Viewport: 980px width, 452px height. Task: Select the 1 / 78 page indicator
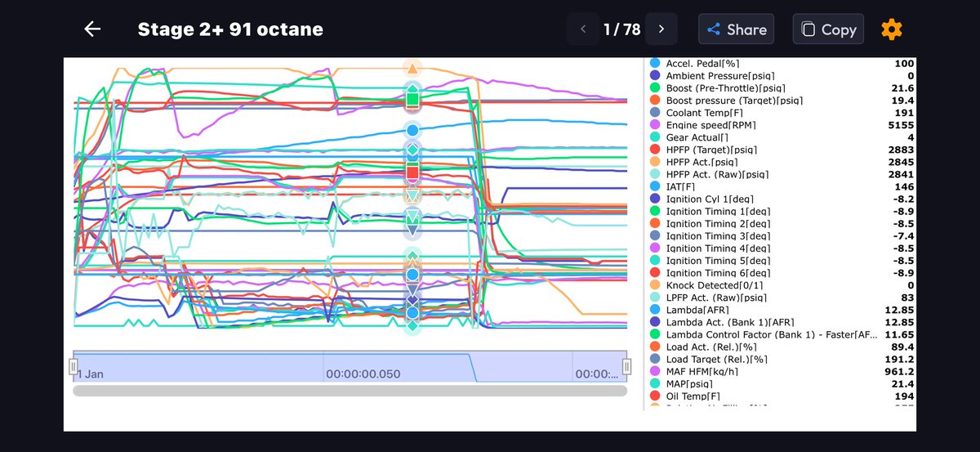coord(621,29)
